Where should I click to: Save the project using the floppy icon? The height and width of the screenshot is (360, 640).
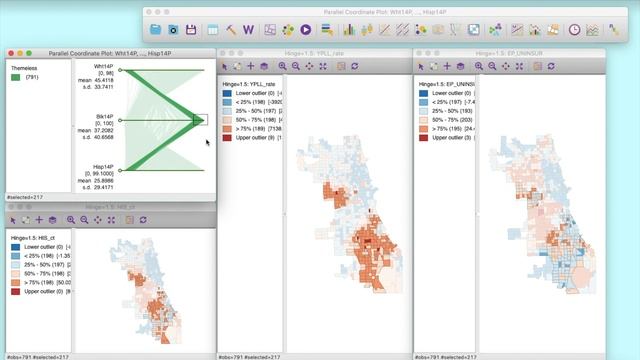pyautogui.click(x=191, y=29)
